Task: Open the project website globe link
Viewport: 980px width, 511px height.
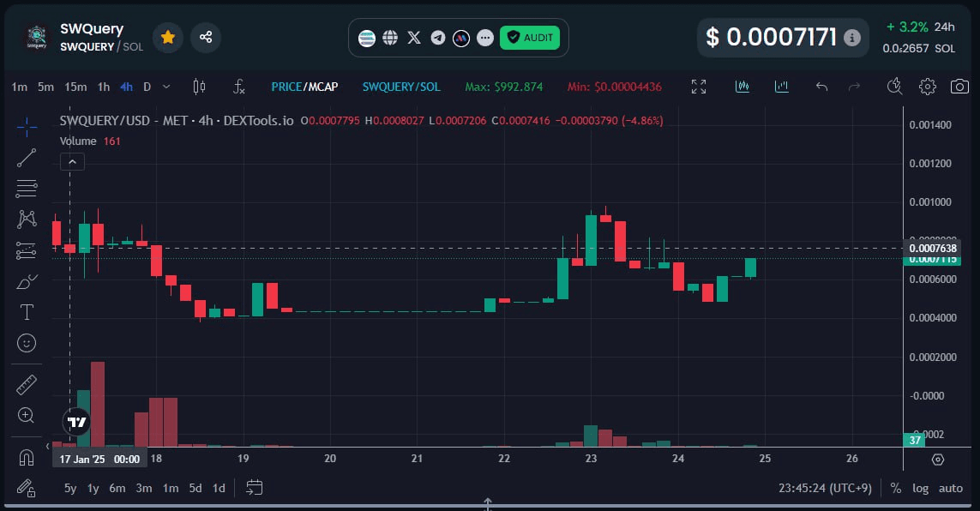Action: 390,38
